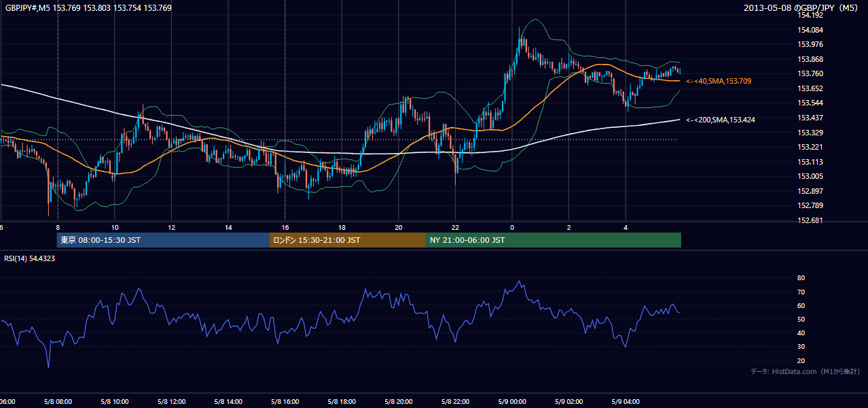Click price axis value 152.897
Screen dimensions: 868x408
812,191
